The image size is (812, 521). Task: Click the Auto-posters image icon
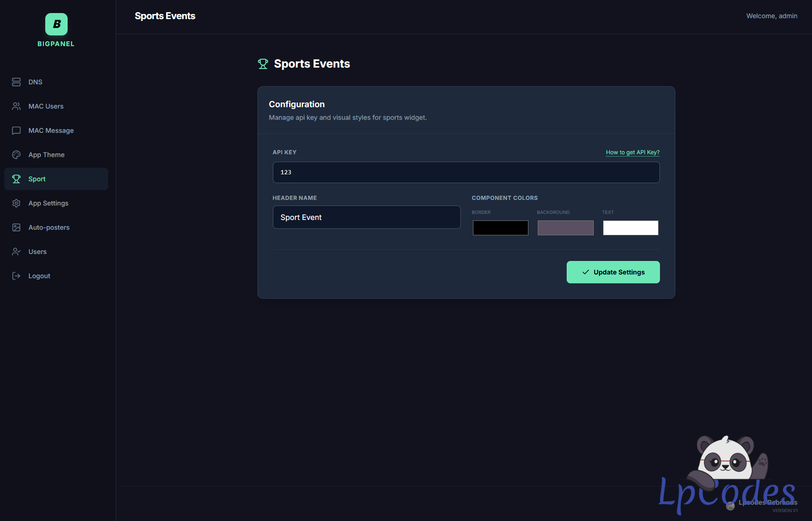(x=16, y=227)
